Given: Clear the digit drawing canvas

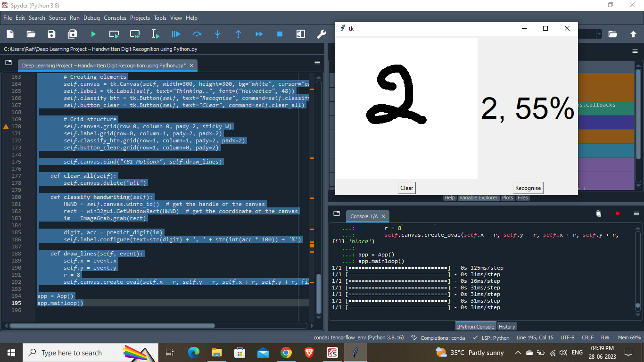Looking at the screenshot, I should click(x=406, y=188).
